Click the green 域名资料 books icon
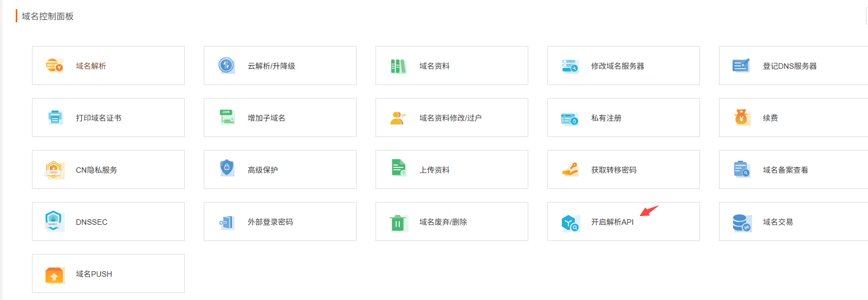The image size is (868, 300). (398, 66)
